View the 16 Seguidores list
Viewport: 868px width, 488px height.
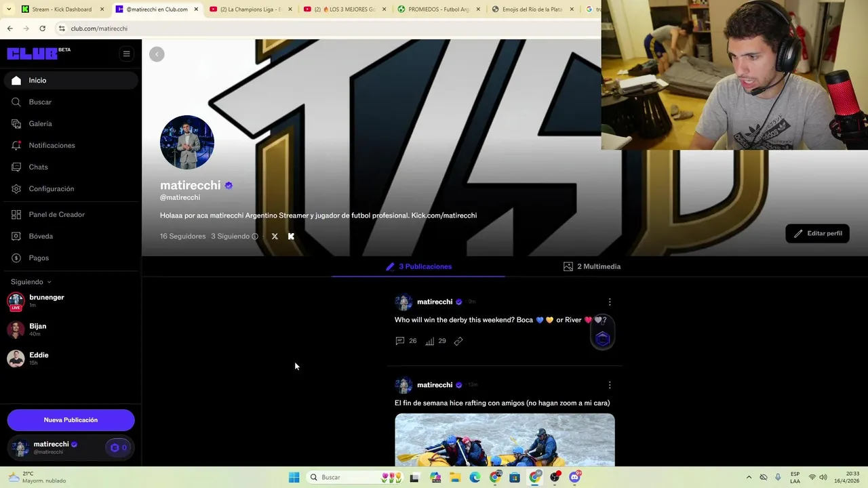click(182, 237)
